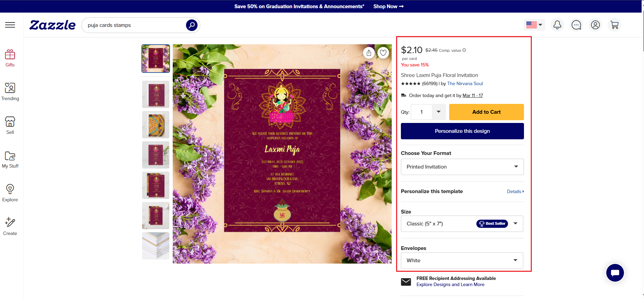Open the country flag selector
Viewport: 644px width, 299px height.
(x=534, y=25)
